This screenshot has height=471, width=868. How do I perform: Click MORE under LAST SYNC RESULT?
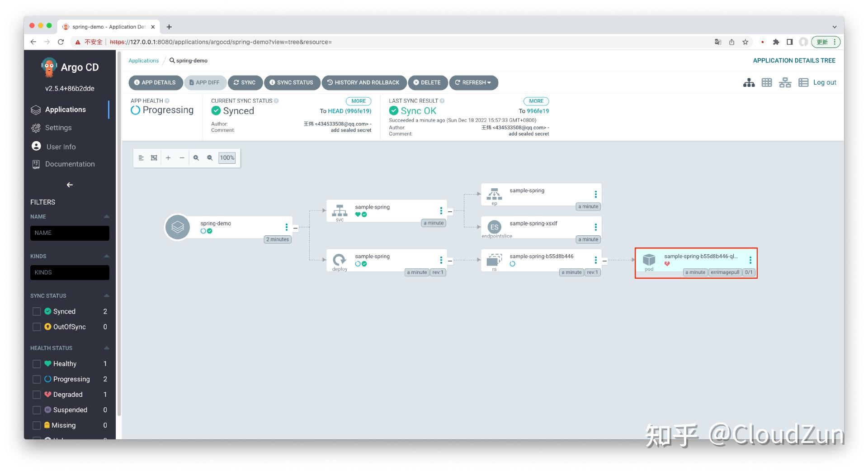(x=536, y=100)
